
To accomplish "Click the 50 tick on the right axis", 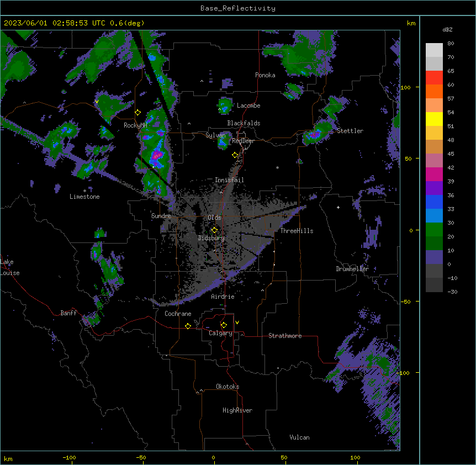I will click(408, 158).
